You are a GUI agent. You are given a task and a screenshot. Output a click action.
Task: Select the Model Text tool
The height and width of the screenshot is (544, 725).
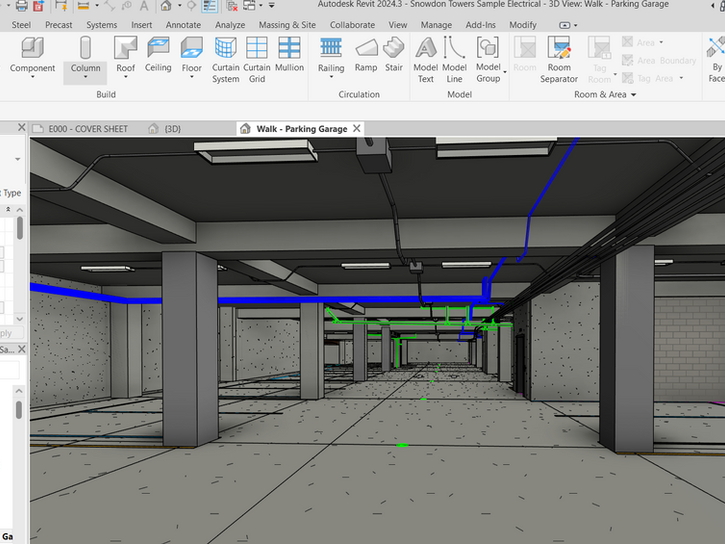coord(425,60)
